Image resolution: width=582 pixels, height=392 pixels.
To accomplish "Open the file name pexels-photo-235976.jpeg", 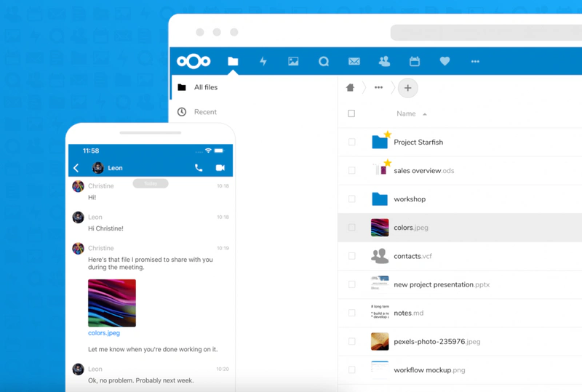I will 437,342.
